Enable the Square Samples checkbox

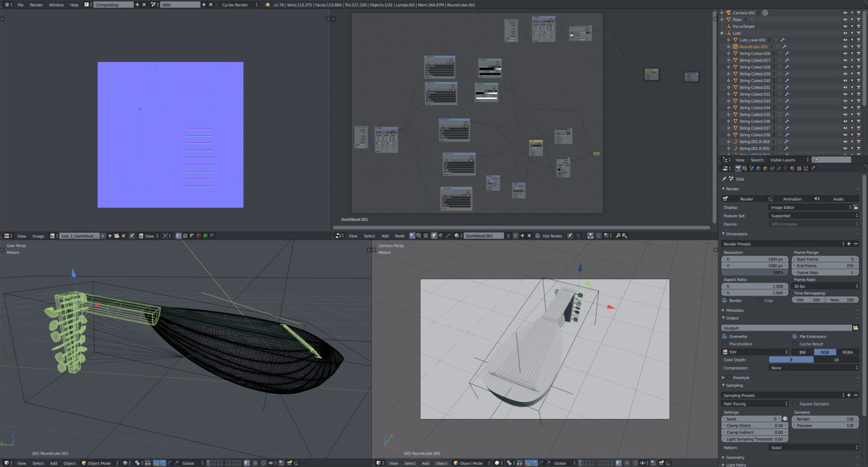pyautogui.click(x=795, y=404)
